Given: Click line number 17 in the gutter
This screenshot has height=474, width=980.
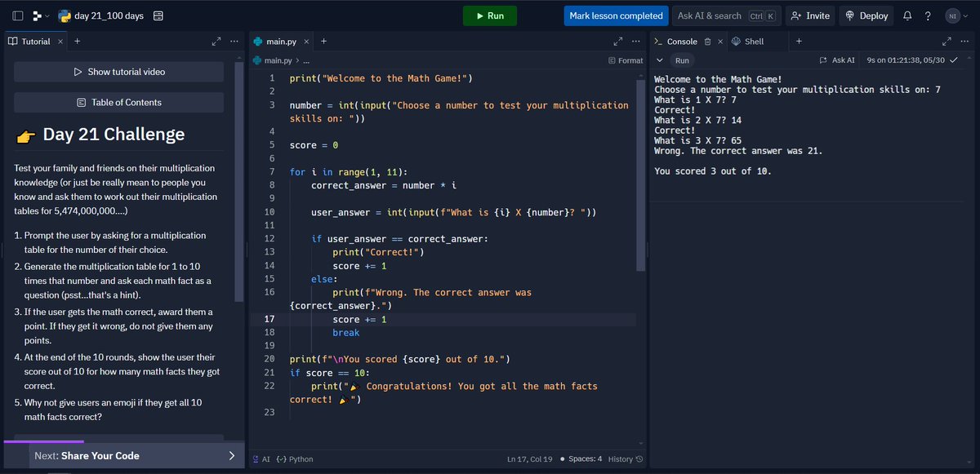Looking at the screenshot, I should [x=269, y=319].
